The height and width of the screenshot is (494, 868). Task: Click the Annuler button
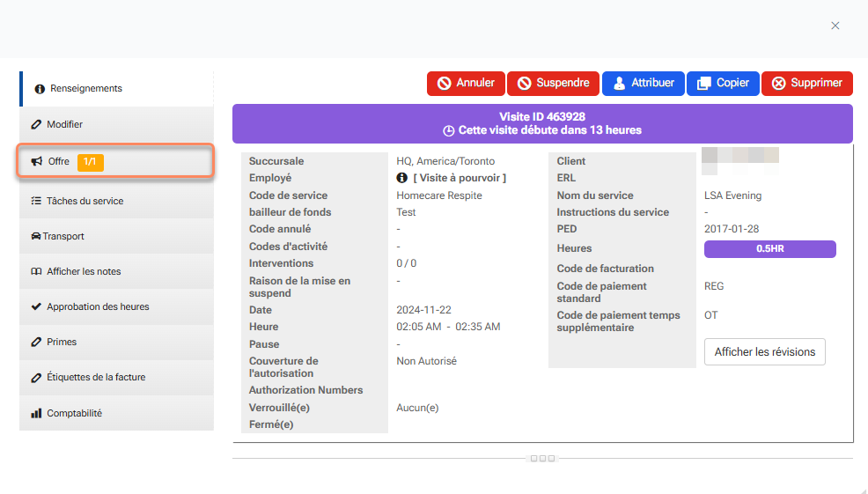click(466, 84)
